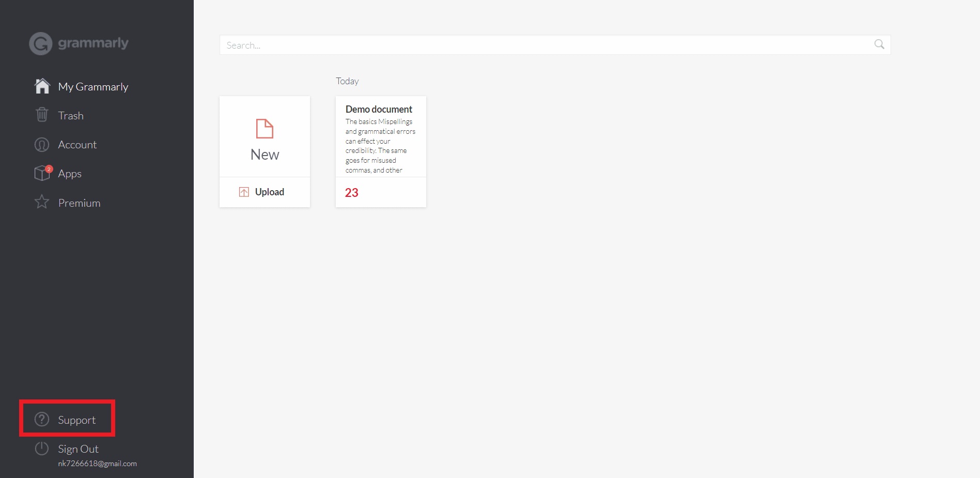Click the Sign Out link
Image resolution: width=980 pixels, height=478 pixels.
point(78,449)
